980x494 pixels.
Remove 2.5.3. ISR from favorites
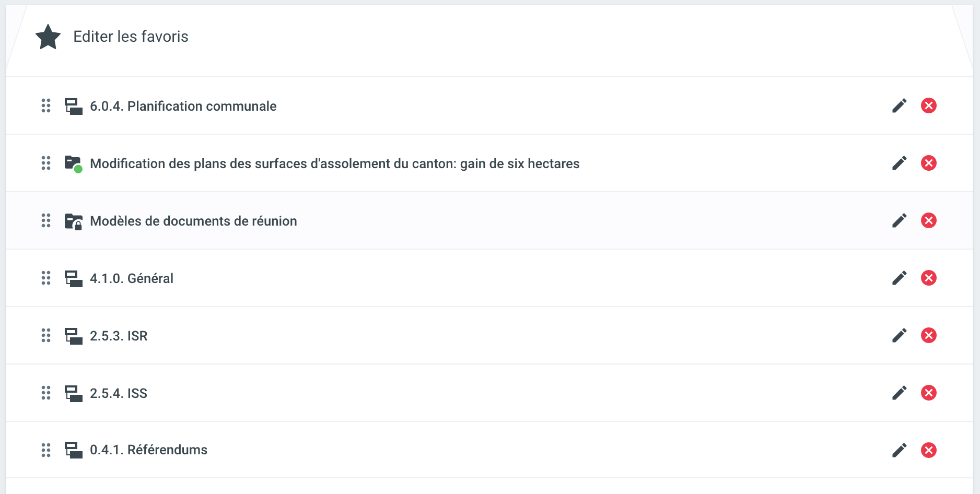tap(928, 336)
